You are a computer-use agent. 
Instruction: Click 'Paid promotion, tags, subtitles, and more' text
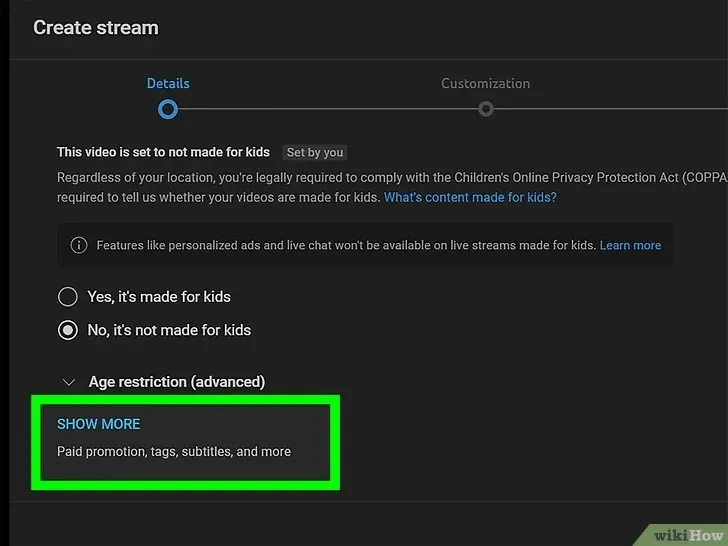coord(174,451)
